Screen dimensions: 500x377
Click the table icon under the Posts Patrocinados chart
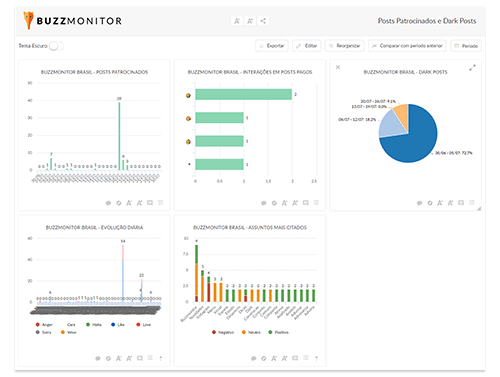point(160,203)
